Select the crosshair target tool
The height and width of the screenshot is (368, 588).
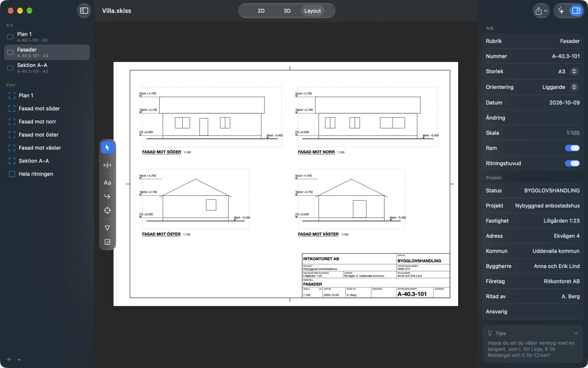pos(107,210)
